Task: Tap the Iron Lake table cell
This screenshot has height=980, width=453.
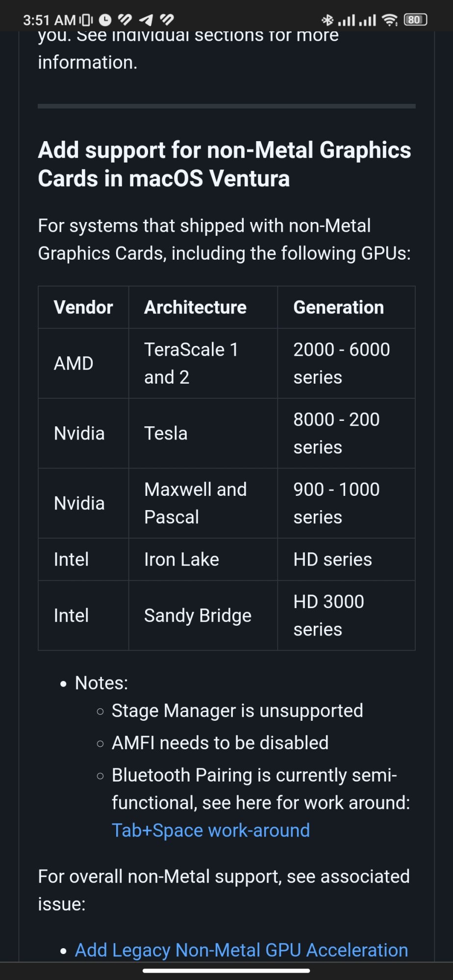Action: (181, 560)
